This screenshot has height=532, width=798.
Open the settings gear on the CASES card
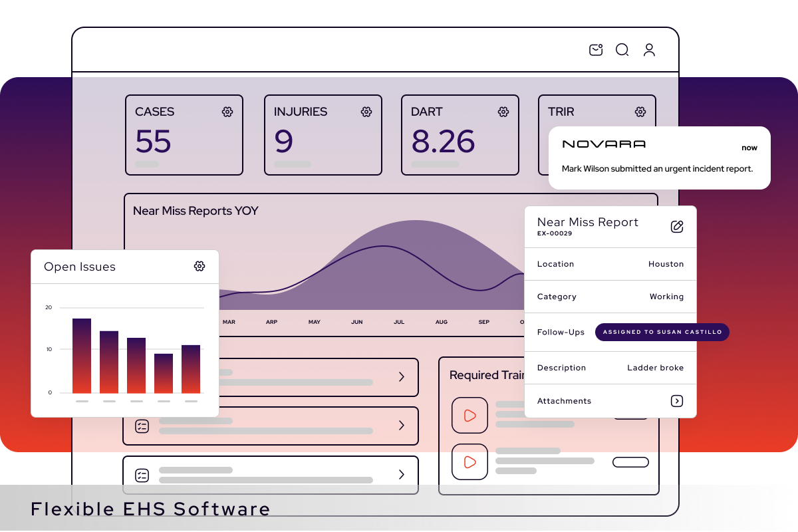click(227, 112)
